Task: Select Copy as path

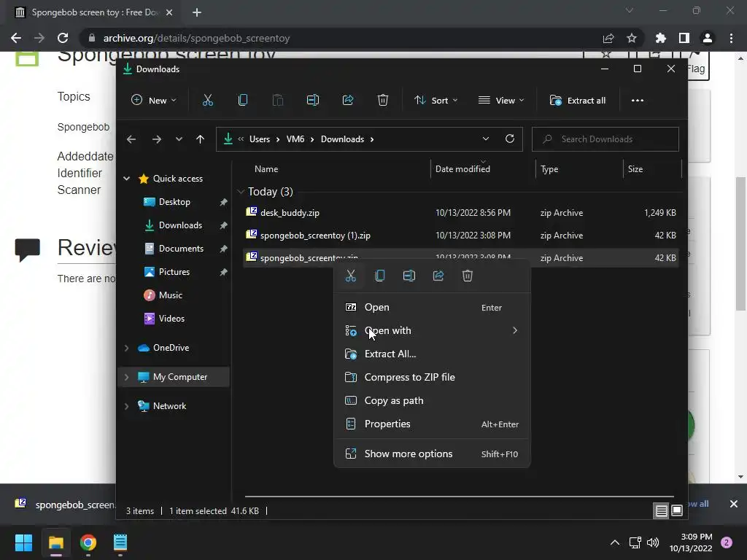Action: 433,400
